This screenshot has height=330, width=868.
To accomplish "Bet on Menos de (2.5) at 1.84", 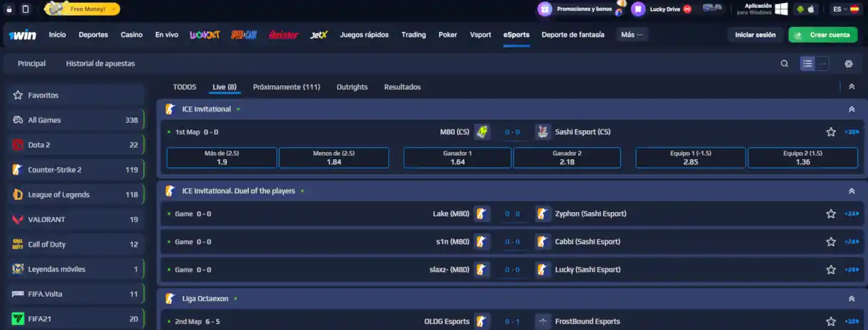I will (333, 158).
